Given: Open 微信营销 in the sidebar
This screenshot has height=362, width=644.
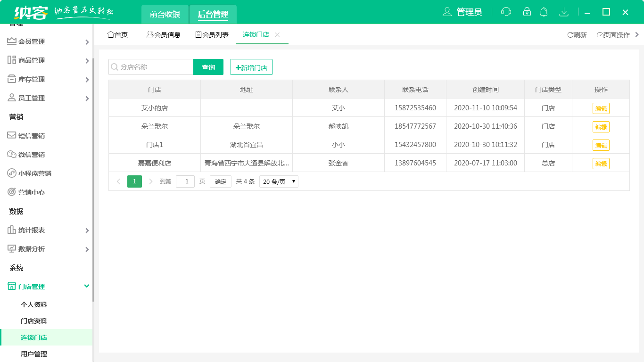Looking at the screenshot, I should [32, 155].
